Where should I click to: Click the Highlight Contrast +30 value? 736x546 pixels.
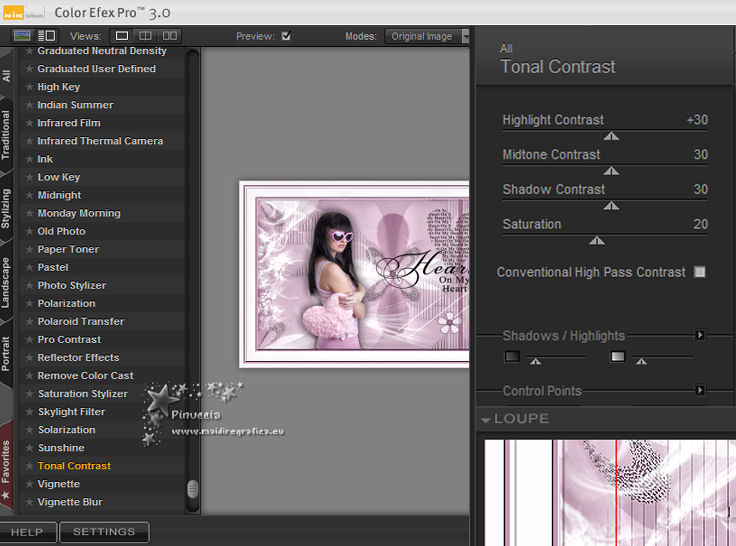pyautogui.click(x=697, y=120)
